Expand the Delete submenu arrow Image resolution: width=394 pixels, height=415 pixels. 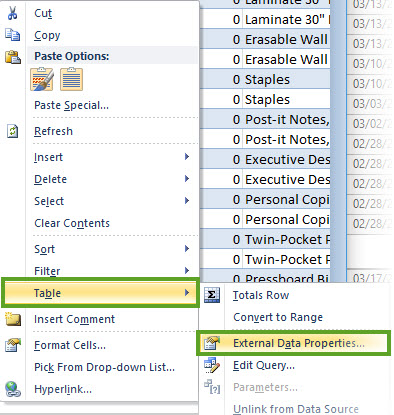[x=187, y=179]
